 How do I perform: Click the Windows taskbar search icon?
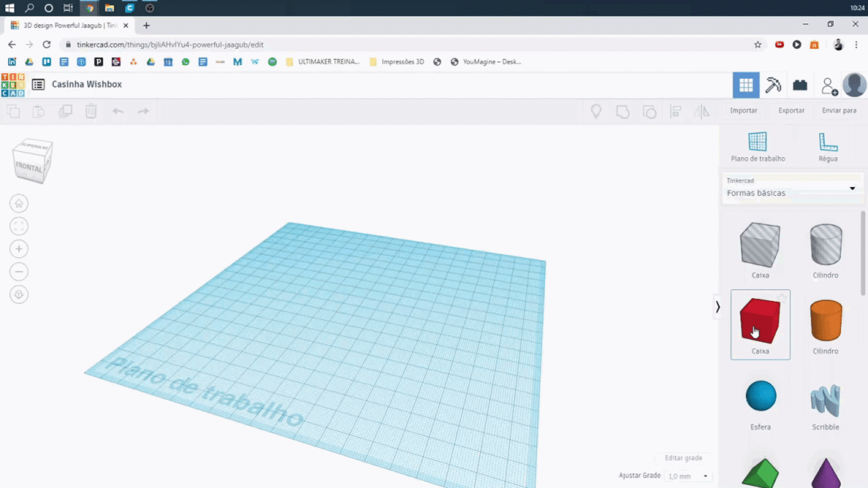coord(29,8)
